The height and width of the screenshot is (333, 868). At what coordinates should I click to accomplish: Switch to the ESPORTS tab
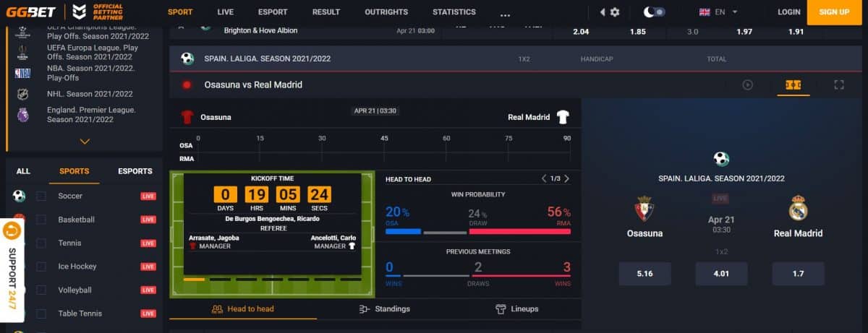135,171
